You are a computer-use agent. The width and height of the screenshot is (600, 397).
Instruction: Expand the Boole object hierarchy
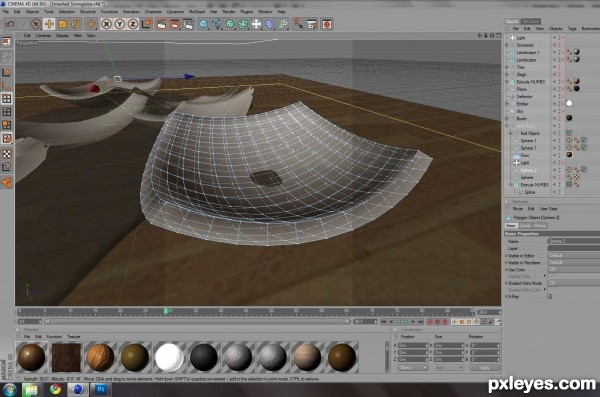point(507,118)
